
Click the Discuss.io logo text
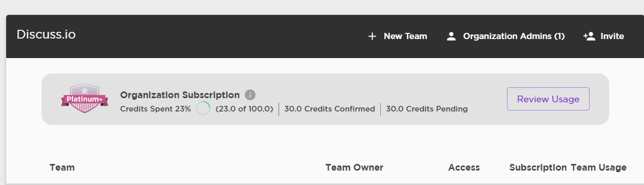46,34
